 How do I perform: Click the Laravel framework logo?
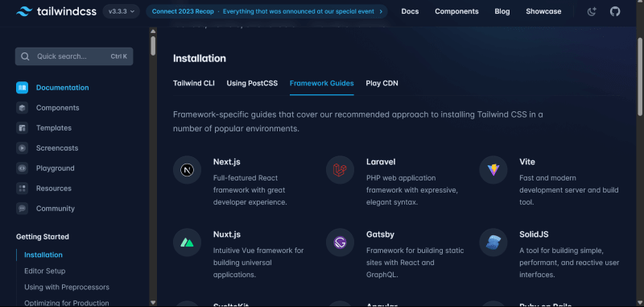tap(340, 170)
